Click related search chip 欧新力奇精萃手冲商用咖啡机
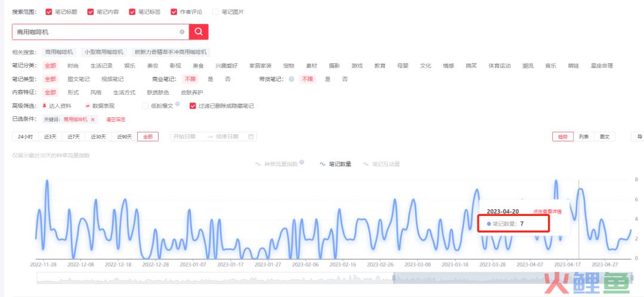This screenshot has height=297, width=644. point(171,52)
